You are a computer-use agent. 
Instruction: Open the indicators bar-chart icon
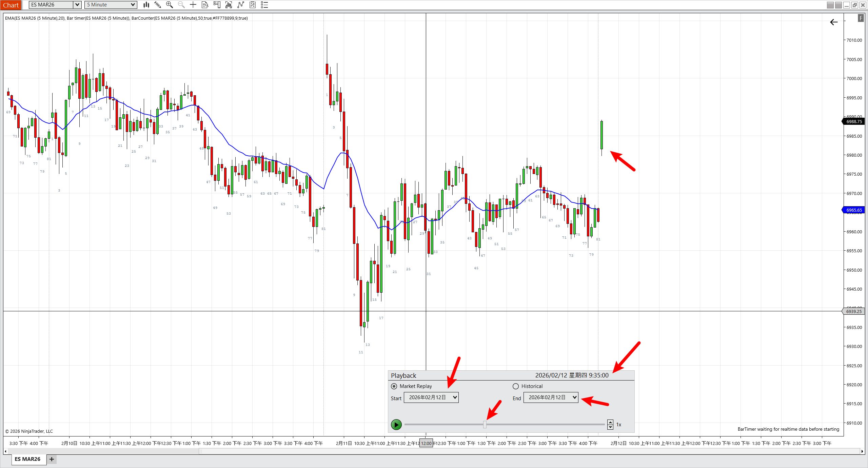229,5
